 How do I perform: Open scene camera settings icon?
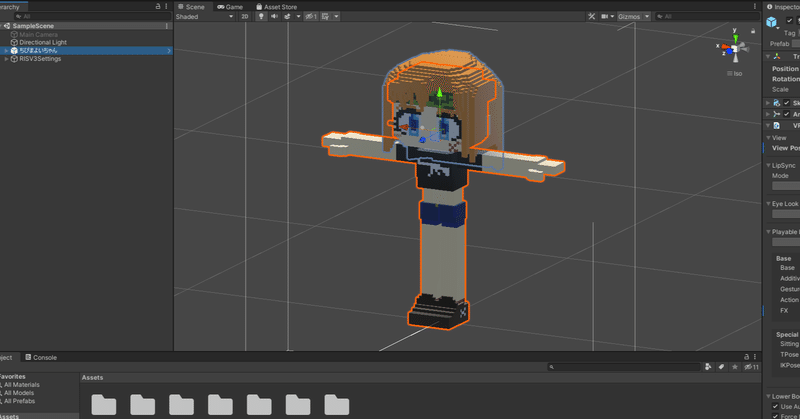(x=605, y=16)
